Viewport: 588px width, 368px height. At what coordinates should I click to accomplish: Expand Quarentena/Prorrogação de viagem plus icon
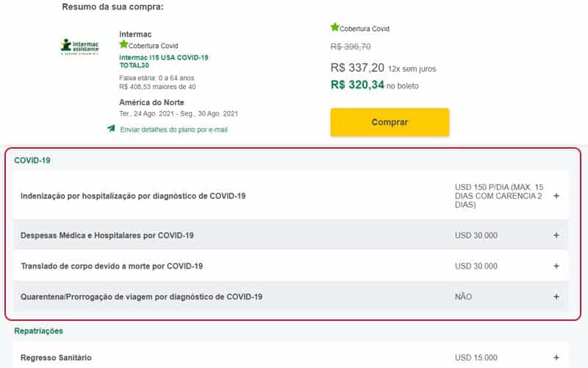point(556,297)
